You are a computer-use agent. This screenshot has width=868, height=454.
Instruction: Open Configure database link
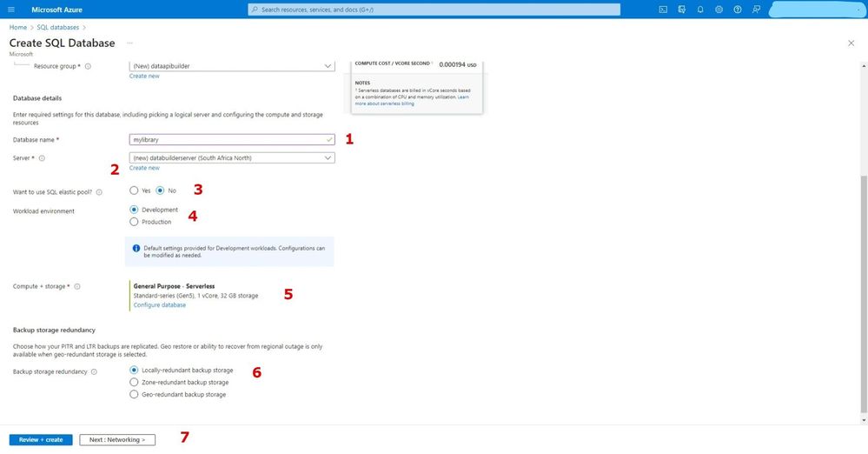coord(159,305)
